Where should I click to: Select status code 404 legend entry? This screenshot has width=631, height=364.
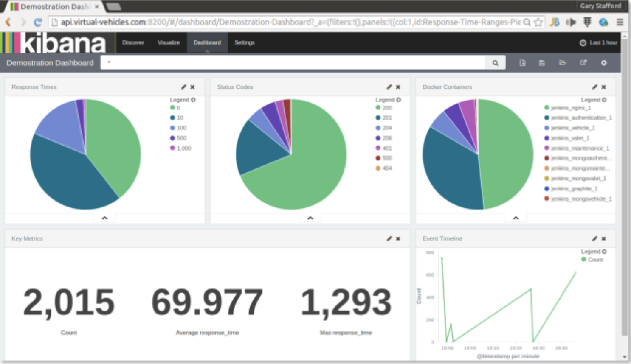[x=384, y=168]
